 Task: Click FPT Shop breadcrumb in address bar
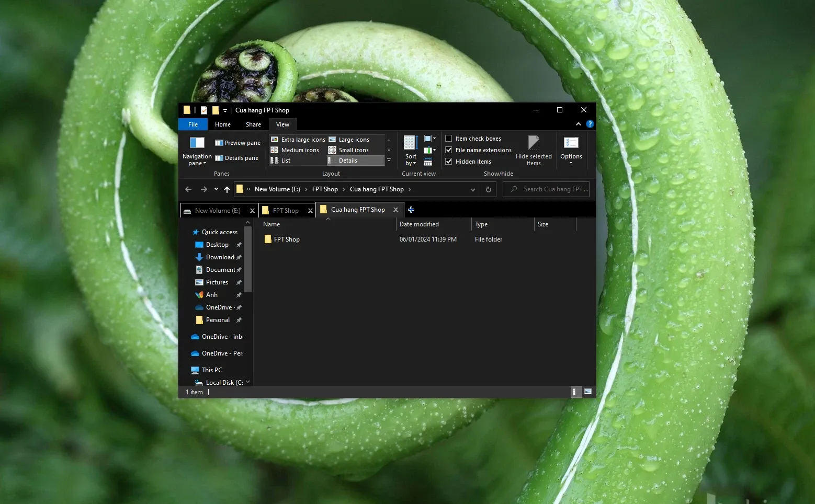tap(325, 189)
